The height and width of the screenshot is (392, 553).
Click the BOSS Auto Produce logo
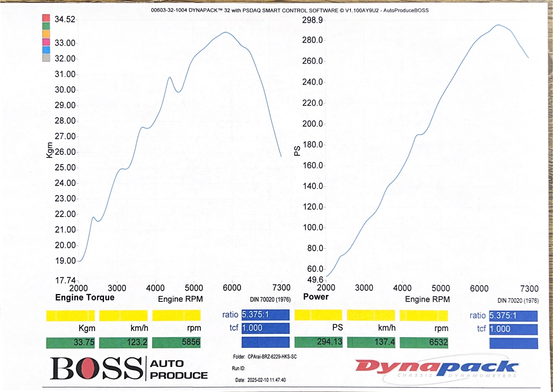(x=129, y=368)
